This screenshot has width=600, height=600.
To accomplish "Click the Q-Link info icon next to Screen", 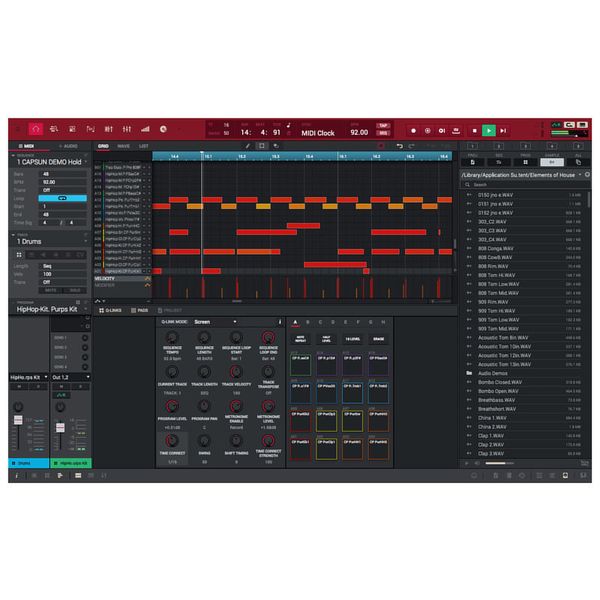I will 280,322.
